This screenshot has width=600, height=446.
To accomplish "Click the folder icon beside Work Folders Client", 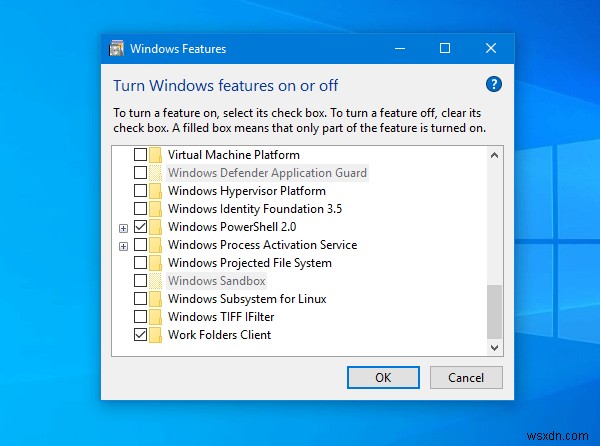I will [155, 335].
